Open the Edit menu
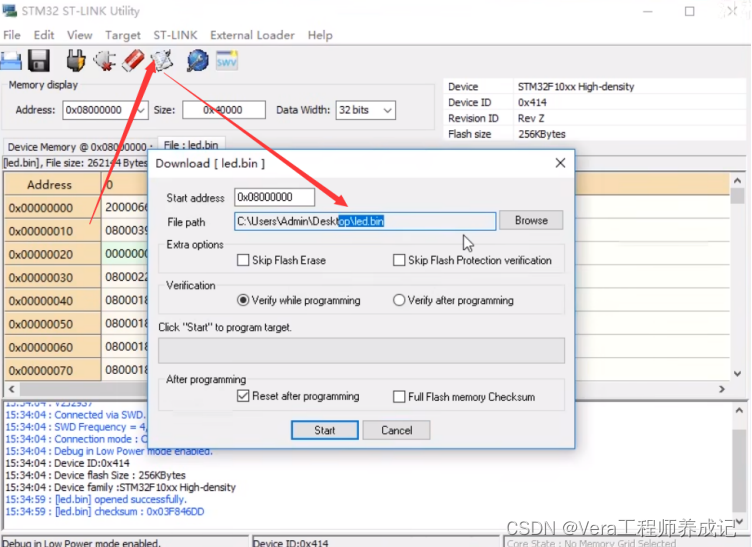The height and width of the screenshot is (547, 752). pos(44,35)
